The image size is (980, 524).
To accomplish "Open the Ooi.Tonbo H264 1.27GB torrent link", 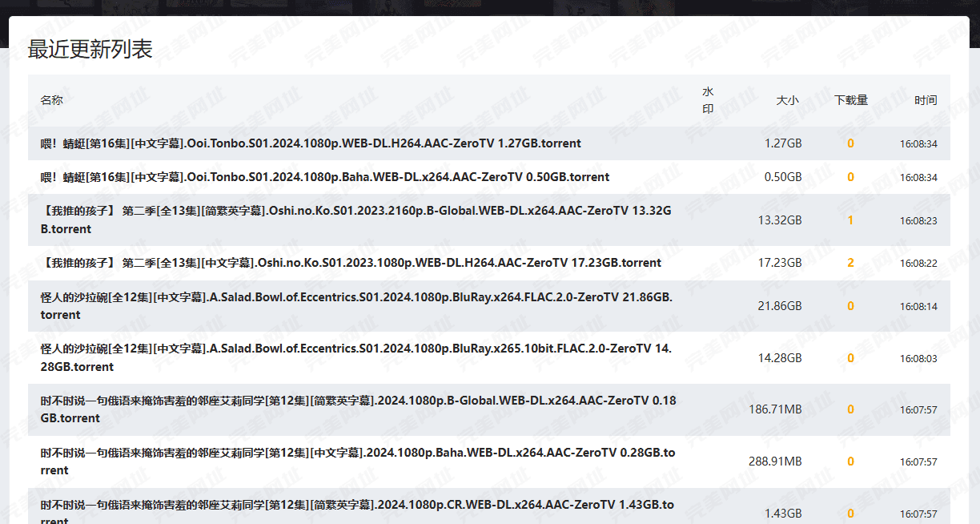I will pos(311,143).
